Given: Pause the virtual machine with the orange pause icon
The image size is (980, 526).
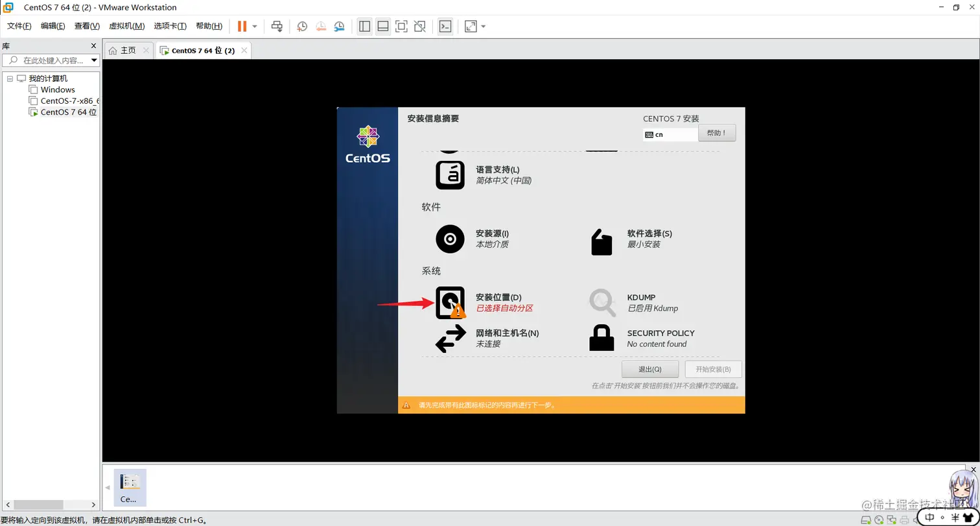Looking at the screenshot, I should [x=242, y=26].
